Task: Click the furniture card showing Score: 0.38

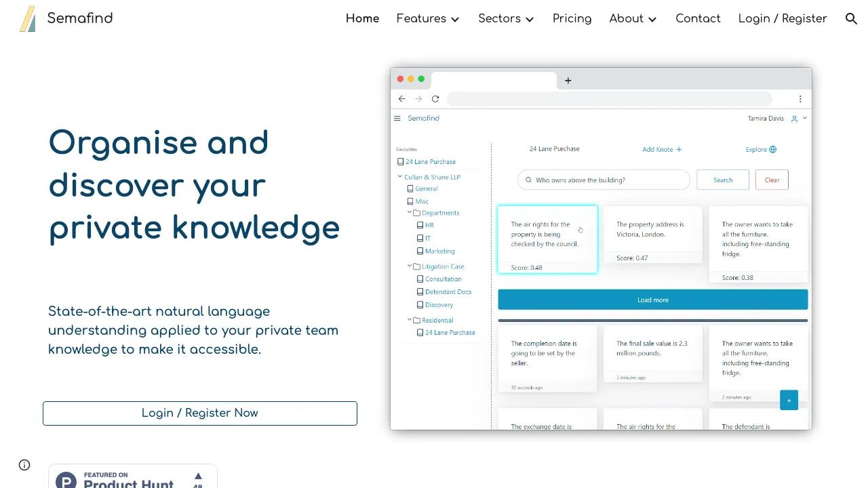Action: tap(758, 244)
